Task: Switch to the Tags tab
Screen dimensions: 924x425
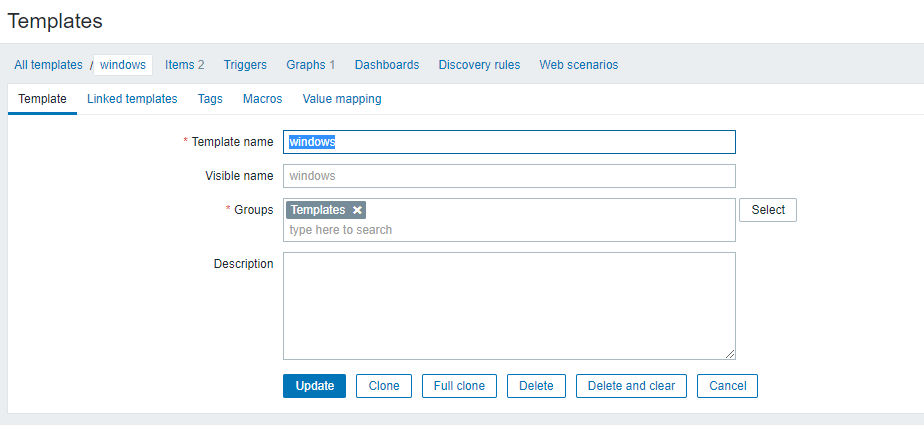Action: point(210,99)
